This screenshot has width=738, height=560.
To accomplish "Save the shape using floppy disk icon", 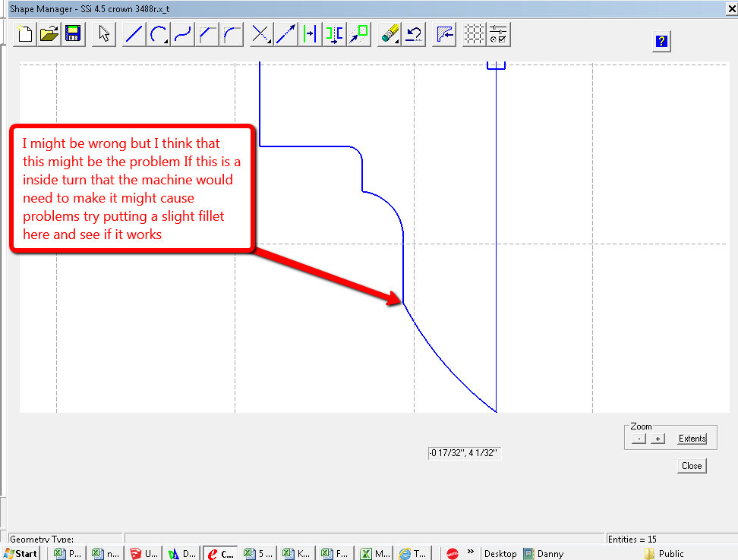I will point(73,34).
